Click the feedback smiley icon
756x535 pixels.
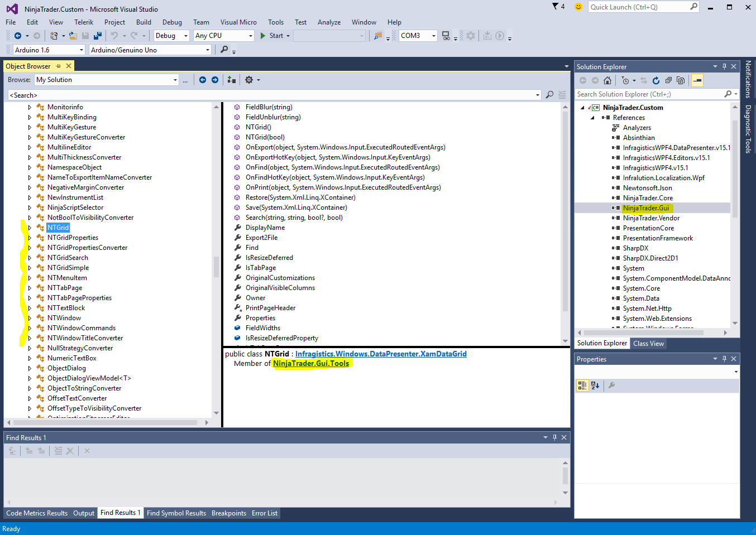578,7
